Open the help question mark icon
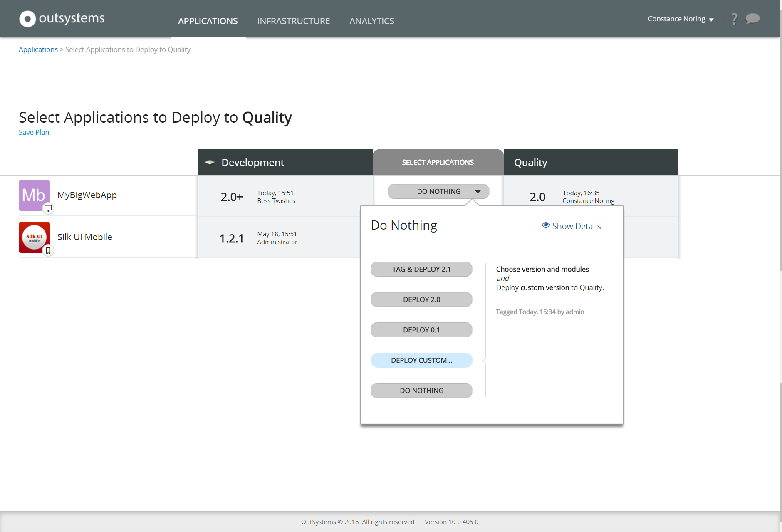This screenshot has height=532, width=782. click(734, 18)
